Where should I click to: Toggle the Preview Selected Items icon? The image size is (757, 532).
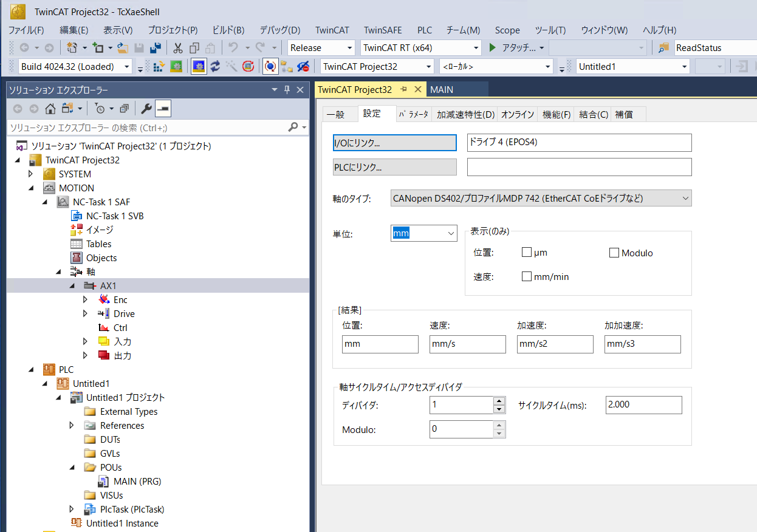coord(163,109)
